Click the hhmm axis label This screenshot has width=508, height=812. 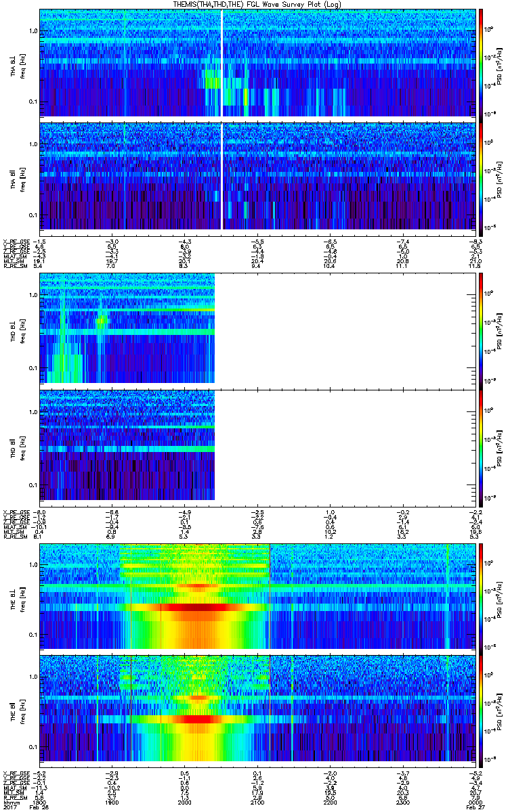11,803
